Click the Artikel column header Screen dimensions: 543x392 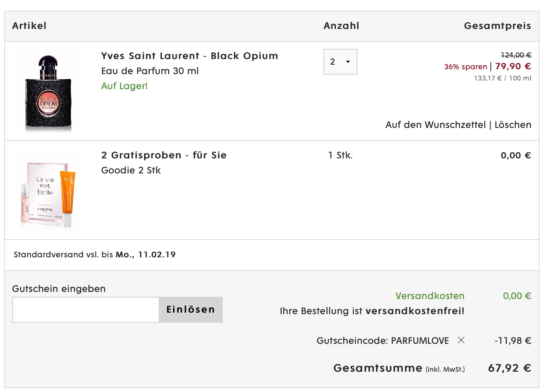(29, 26)
